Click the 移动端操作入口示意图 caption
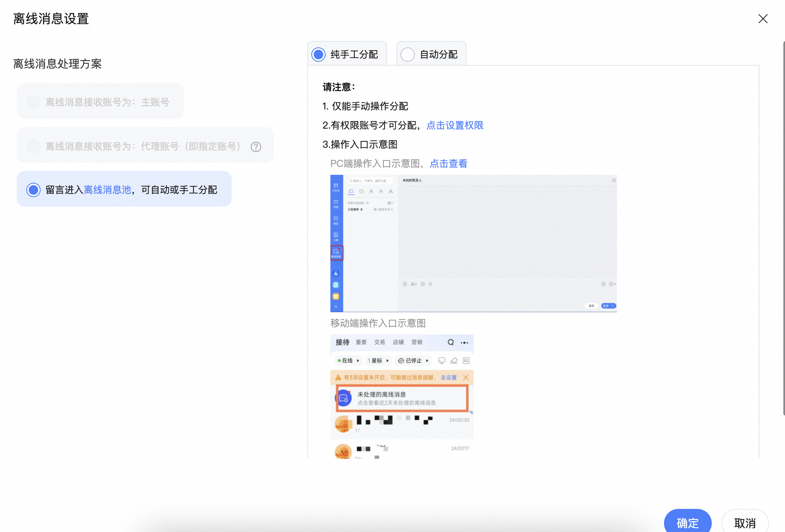The image size is (785, 532). tap(378, 323)
